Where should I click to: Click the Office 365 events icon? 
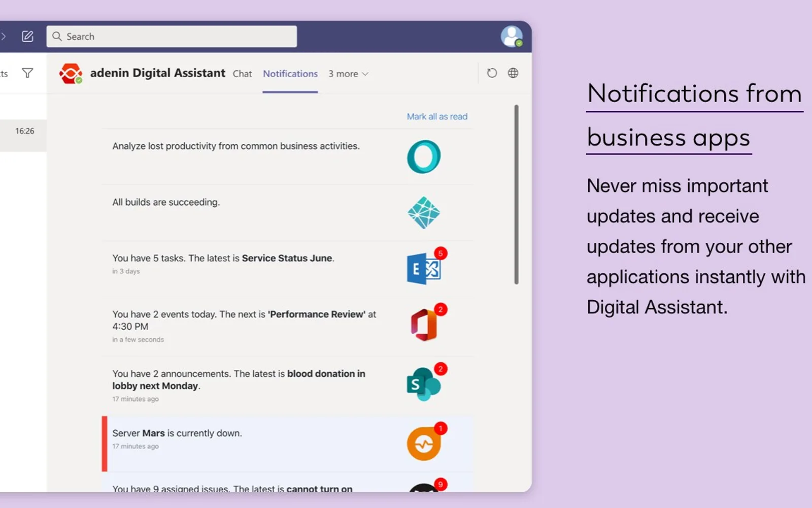pos(424,325)
